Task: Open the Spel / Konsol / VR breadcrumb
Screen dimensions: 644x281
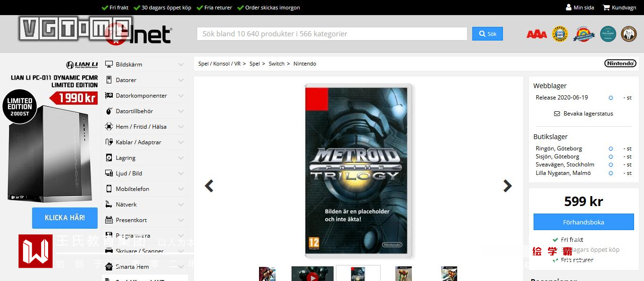Action: [x=219, y=64]
